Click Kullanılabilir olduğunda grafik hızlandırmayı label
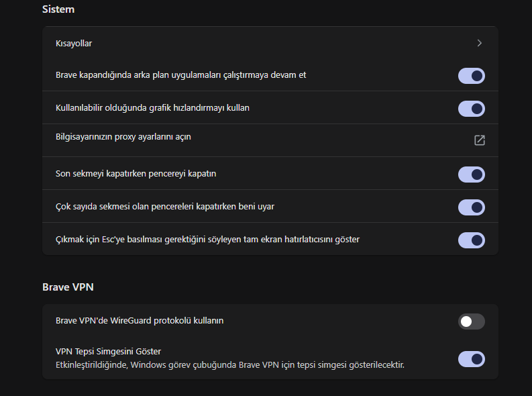Image resolution: width=532 pixels, height=396 pixels. point(152,108)
